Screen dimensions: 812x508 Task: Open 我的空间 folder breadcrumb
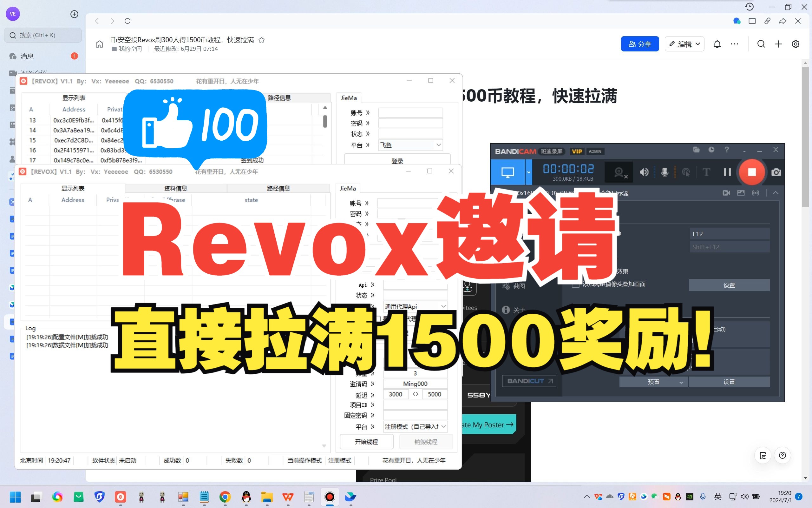[x=127, y=49]
